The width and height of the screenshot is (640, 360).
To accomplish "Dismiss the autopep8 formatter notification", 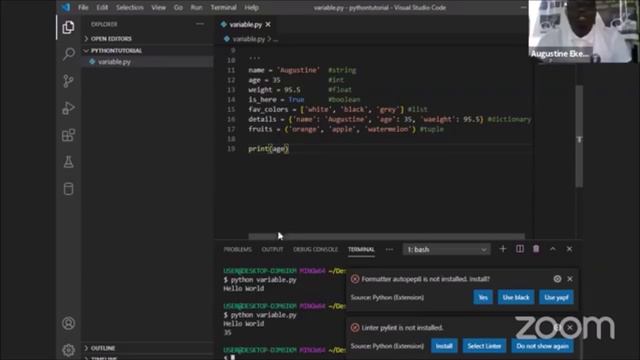I will [570, 279].
